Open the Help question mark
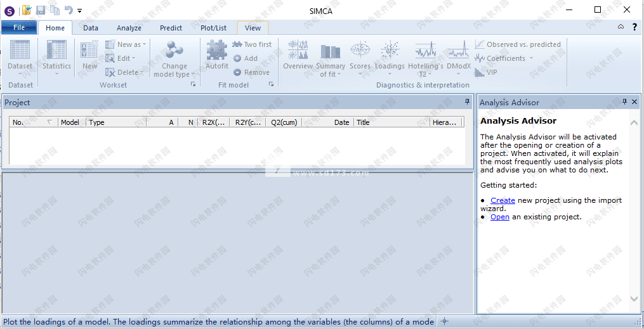 634,27
